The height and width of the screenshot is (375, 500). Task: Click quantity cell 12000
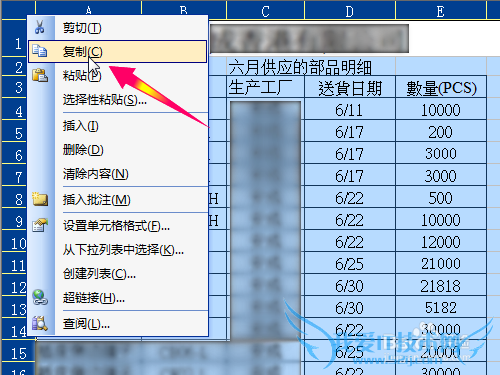pos(441,241)
